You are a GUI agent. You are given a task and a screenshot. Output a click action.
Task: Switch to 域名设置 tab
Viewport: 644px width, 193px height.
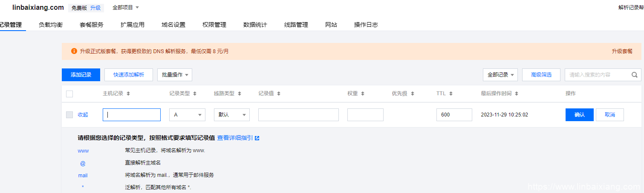coord(173,25)
